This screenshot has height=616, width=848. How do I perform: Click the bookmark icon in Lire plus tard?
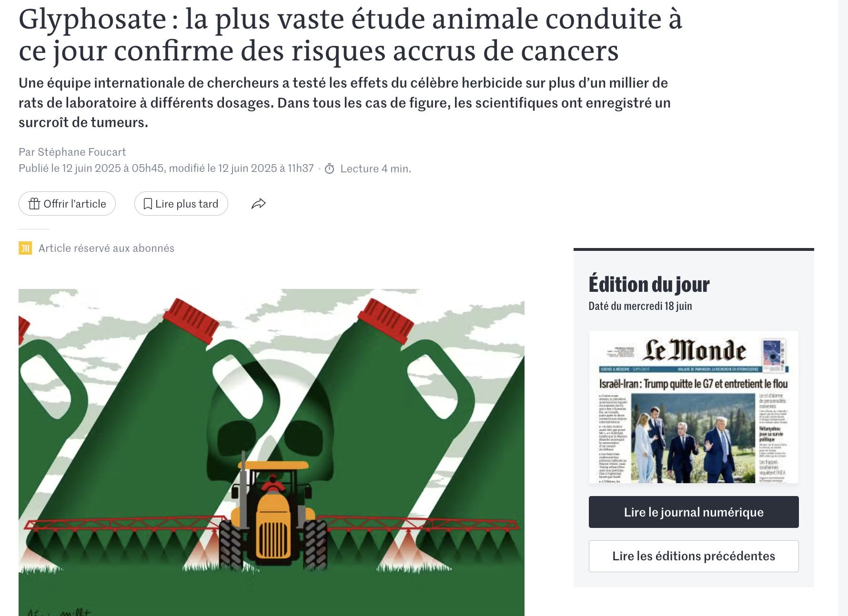tap(148, 204)
